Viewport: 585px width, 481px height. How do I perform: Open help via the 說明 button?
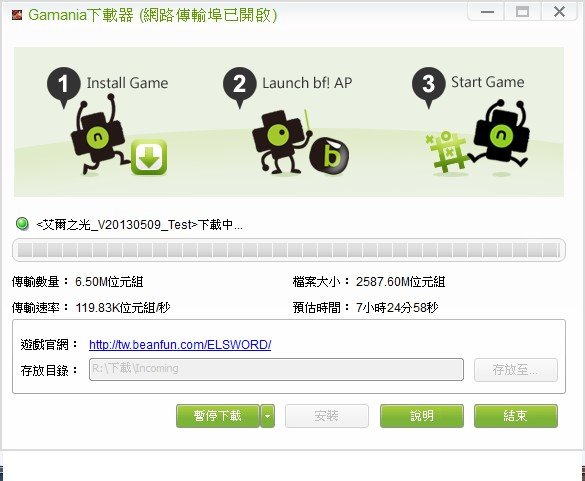point(422,416)
